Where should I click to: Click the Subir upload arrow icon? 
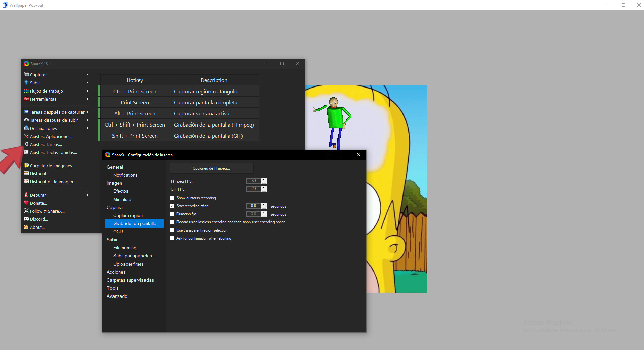pyautogui.click(x=26, y=83)
